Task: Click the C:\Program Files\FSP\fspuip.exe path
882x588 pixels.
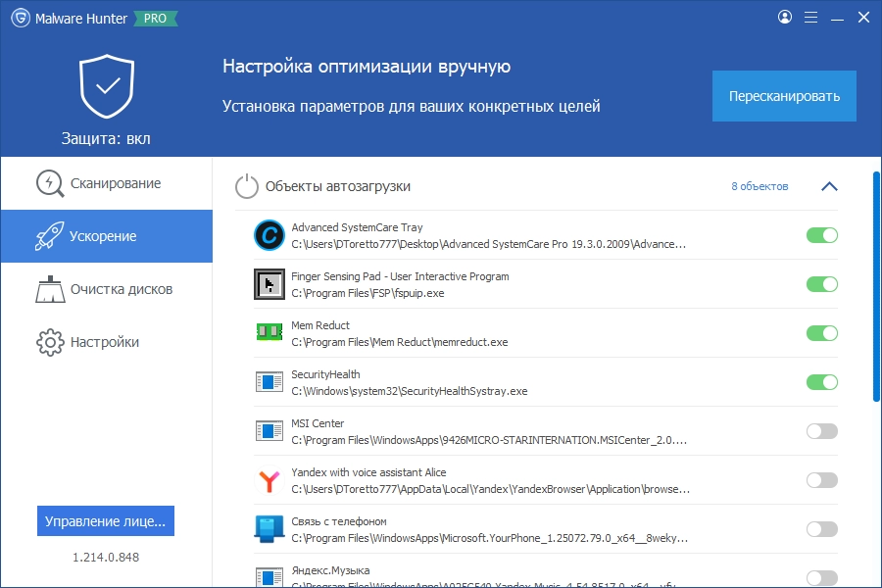Action: pyautogui.click(x=367, y=293)
